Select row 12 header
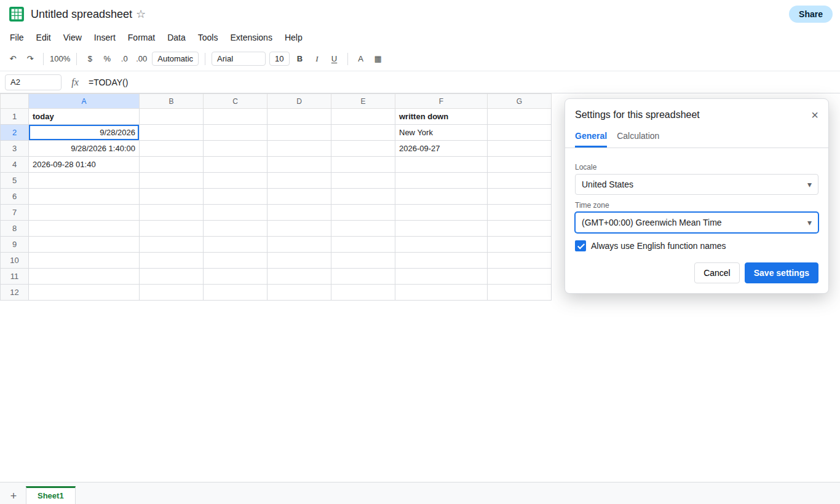 [x=14, y=293]
